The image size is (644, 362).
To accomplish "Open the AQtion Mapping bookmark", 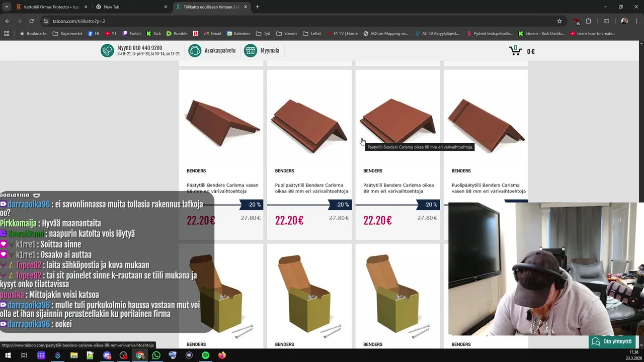I will tap(386, 34).
